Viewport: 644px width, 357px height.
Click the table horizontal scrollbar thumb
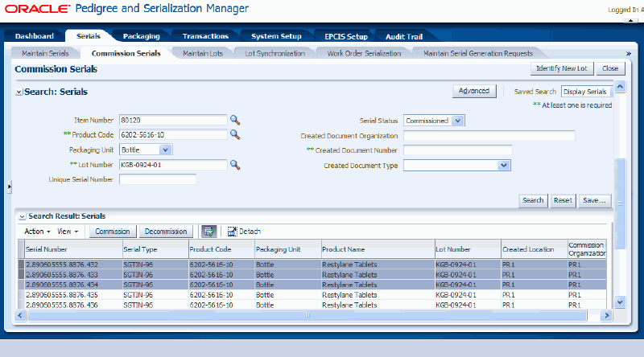point(308,315)
